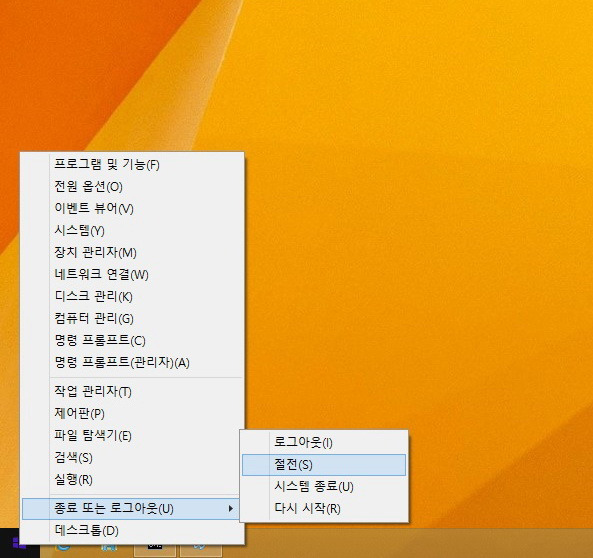Select 시스템 종료(U) shutdown option
This screenshot has height=558, width=593.
324,487
